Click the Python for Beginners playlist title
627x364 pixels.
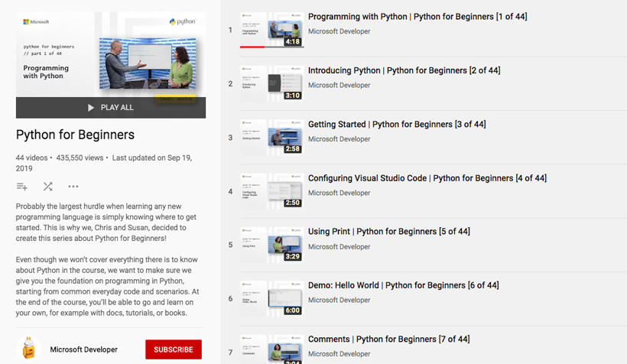tap(75, 135)
